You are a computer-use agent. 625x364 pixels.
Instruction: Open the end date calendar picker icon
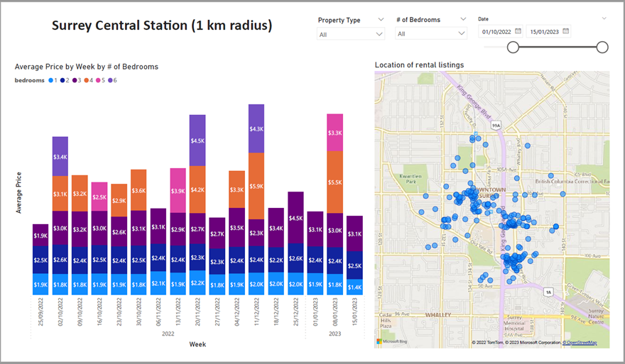tap(565, 31)
